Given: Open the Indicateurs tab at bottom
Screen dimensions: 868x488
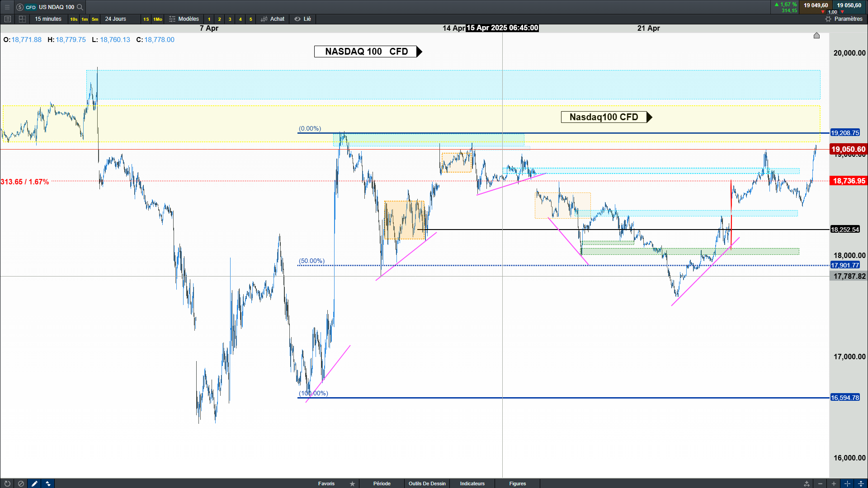Looking at the screenshot, I should (x=472, y=483).
